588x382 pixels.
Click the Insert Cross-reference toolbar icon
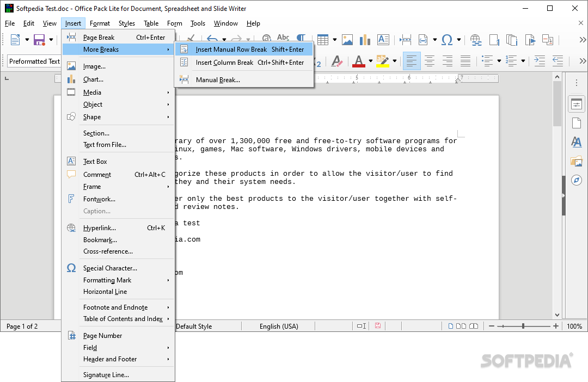click(x=548, y=39)
